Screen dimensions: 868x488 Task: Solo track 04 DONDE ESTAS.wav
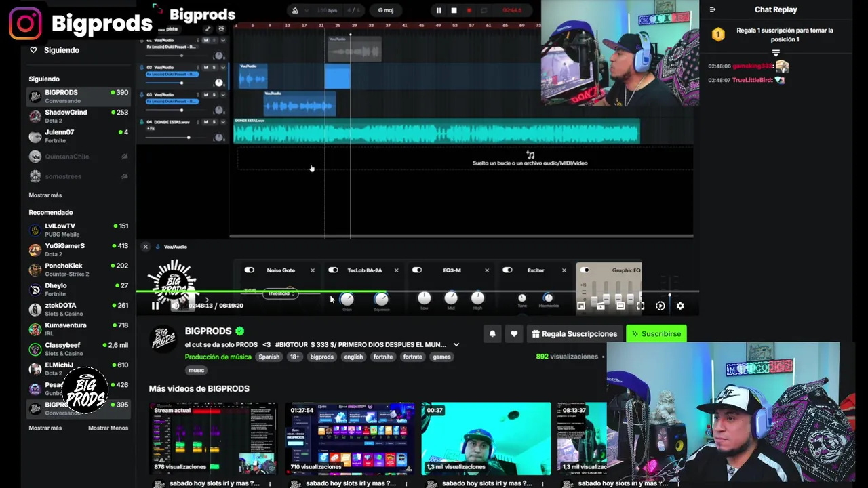214,122
